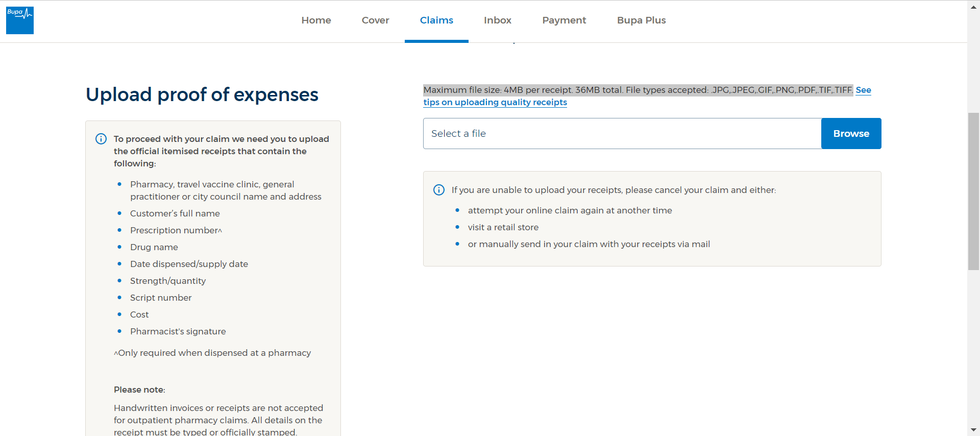
Task: Select the Claims tab
Action: (x=436, y=20)
